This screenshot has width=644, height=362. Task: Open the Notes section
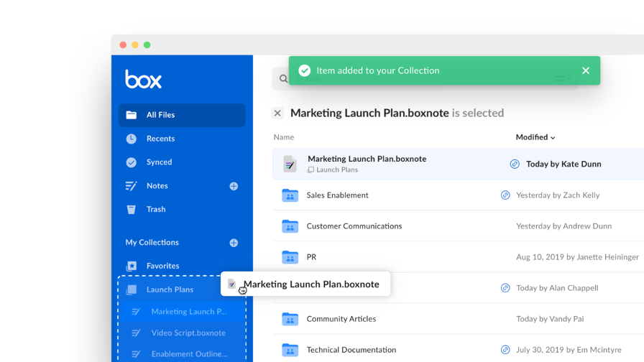(x=157, y=185)
